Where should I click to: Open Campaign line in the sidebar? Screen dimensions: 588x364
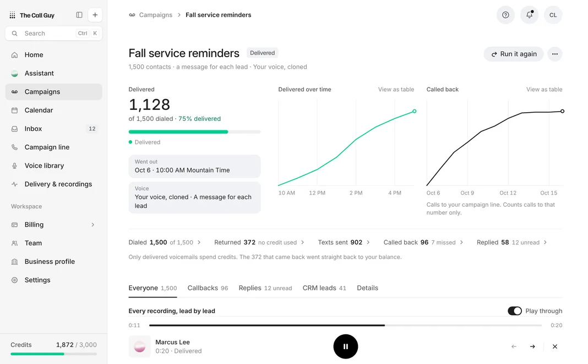pyautogui.click(x=53, y=147)
